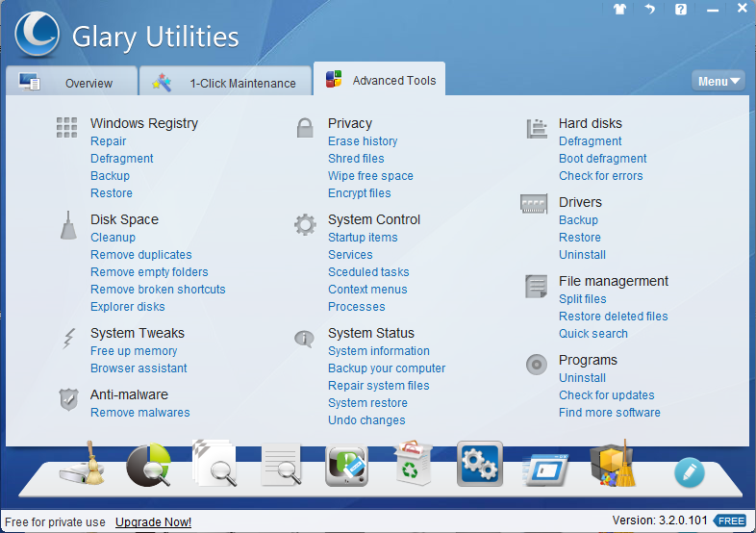
Task: Open Encrypt files link
Action: coord(360,193)
